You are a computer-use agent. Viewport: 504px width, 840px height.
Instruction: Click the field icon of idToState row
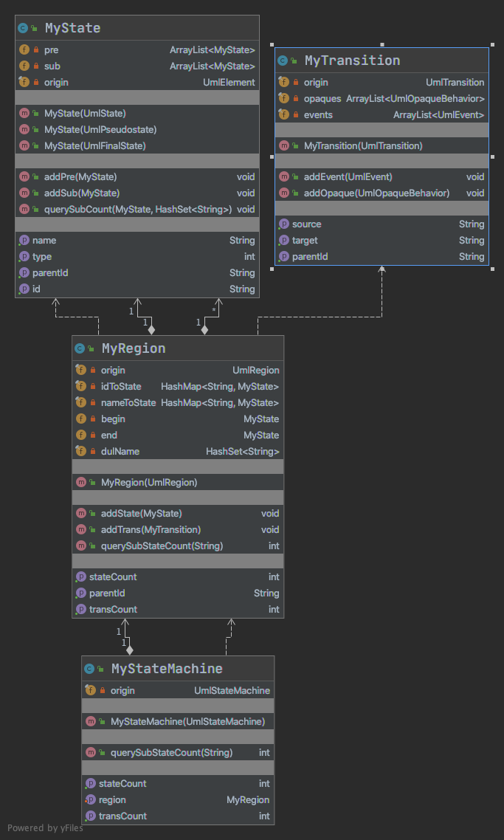point(81,386)
